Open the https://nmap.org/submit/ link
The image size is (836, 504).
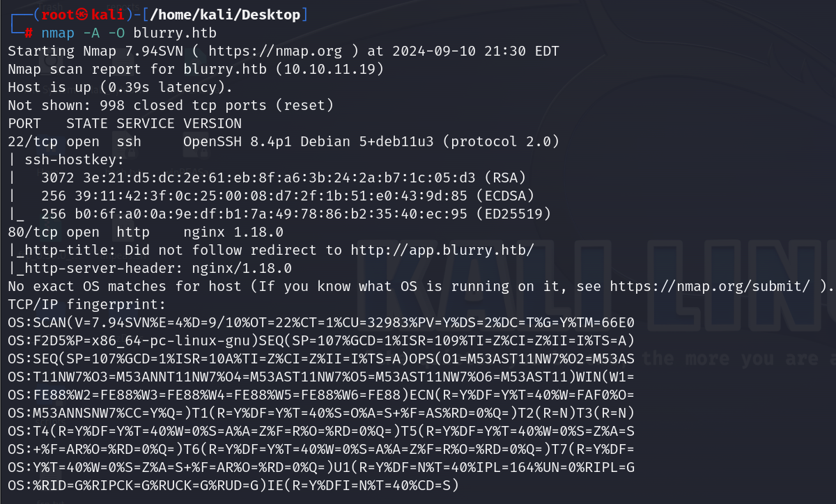(x=710, y=286)
